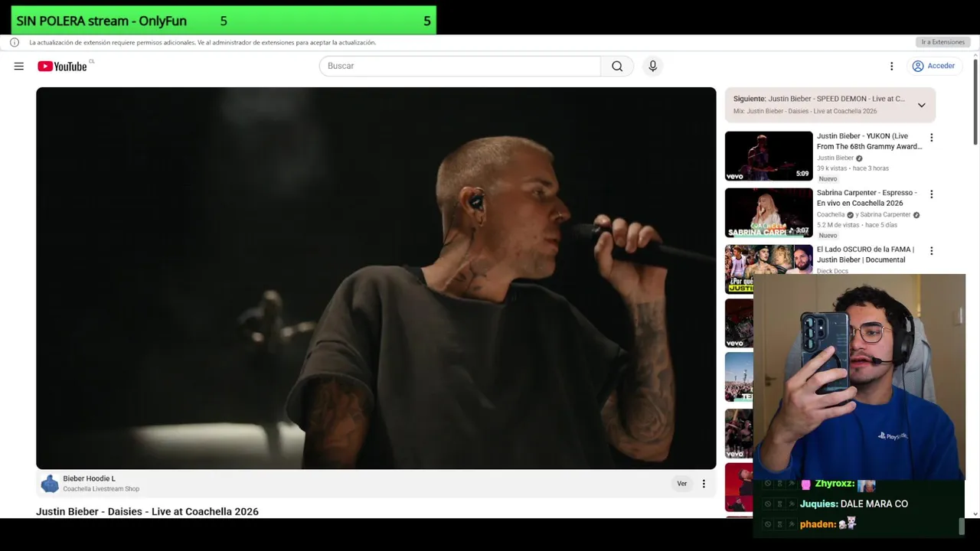Click the phaden chat username

[x=817, y=524]
